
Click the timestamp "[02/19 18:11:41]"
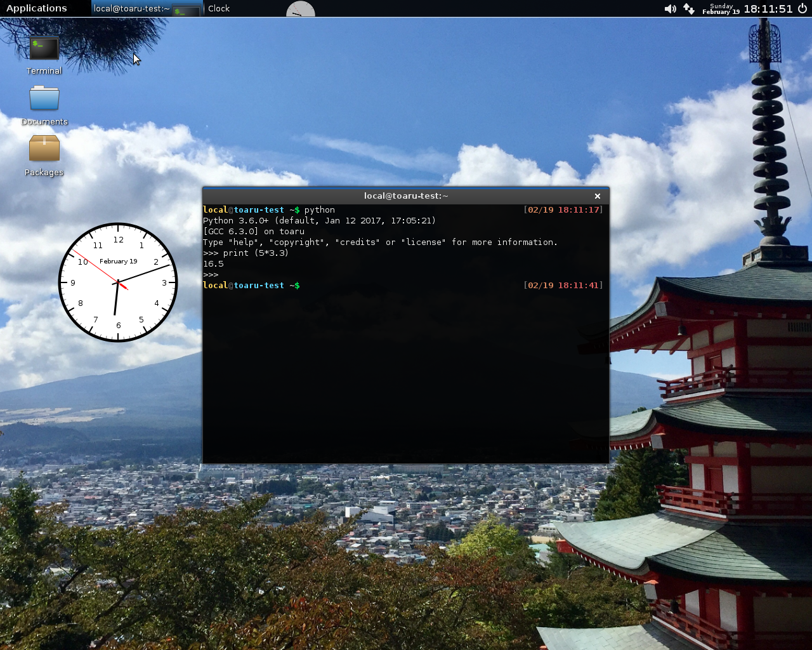point(563,286)
